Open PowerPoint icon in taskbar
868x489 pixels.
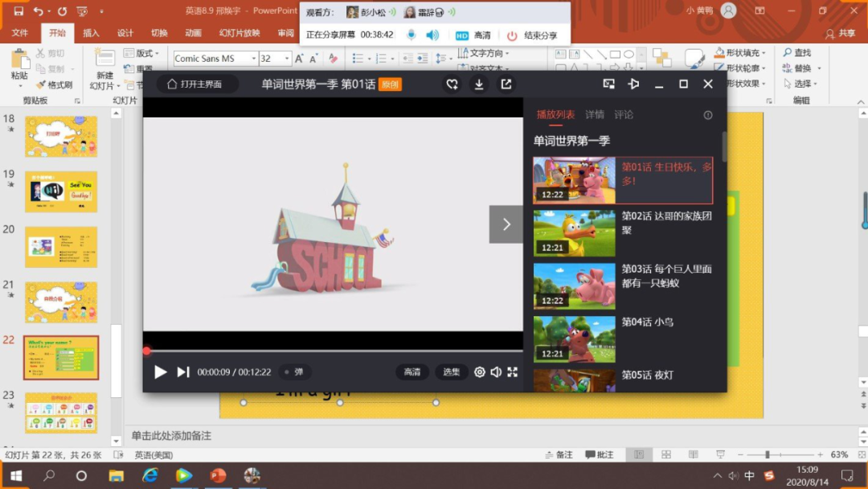pyautogui.click(x=218, y=475)
